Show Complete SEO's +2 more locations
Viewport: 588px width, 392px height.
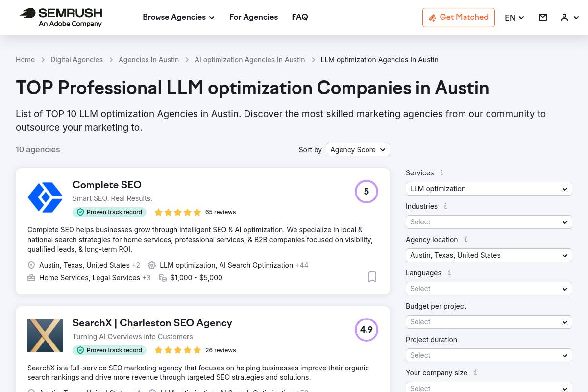pos(136,265)
